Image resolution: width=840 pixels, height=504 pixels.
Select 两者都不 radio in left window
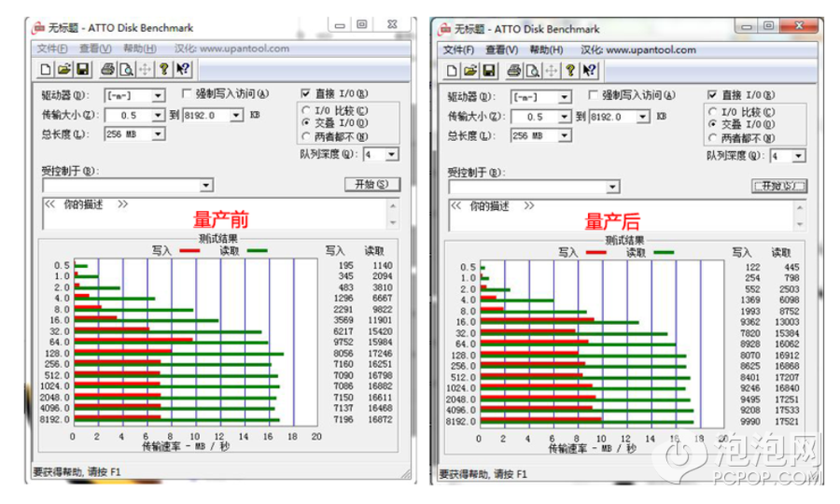point(307,136)
